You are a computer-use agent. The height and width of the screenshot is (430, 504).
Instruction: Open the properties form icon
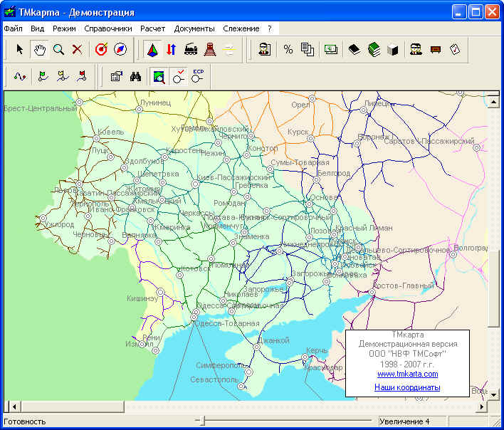116,77
